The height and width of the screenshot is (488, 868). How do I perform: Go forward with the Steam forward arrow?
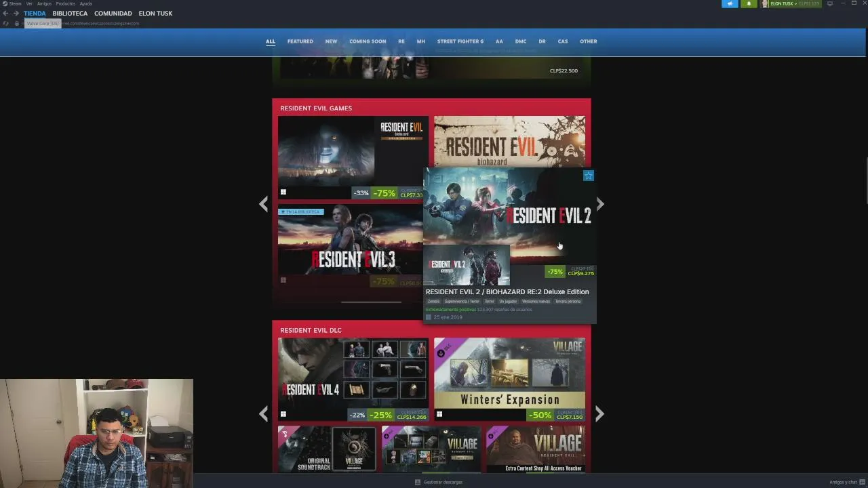pos(16,14)
